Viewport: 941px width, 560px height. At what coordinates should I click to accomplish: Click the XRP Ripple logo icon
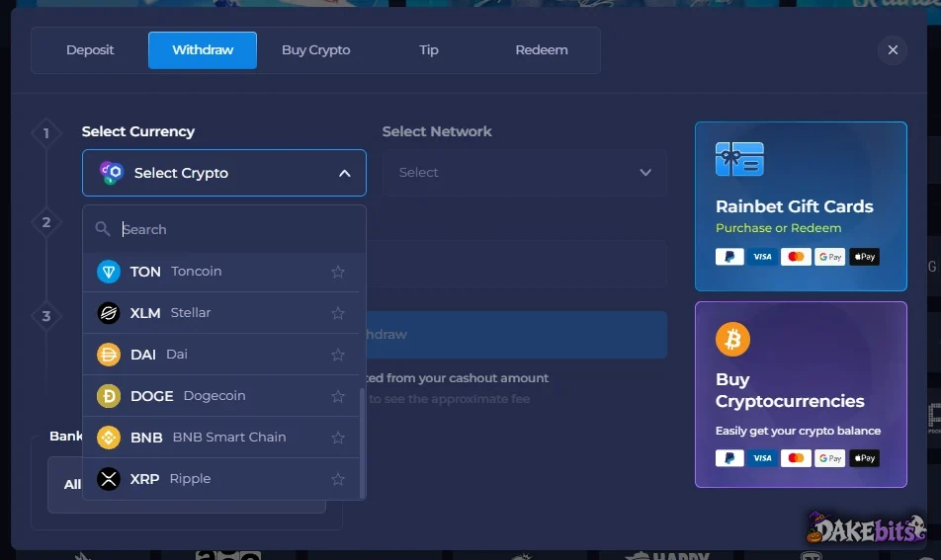tap(109, 479)
